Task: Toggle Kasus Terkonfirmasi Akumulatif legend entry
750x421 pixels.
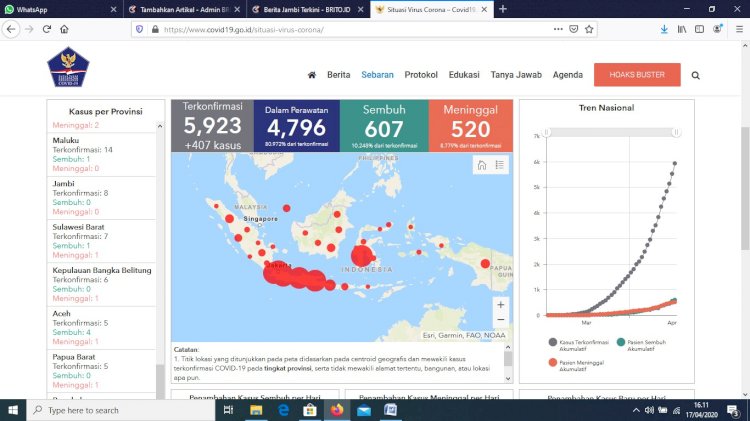Action: click(579, 345)
